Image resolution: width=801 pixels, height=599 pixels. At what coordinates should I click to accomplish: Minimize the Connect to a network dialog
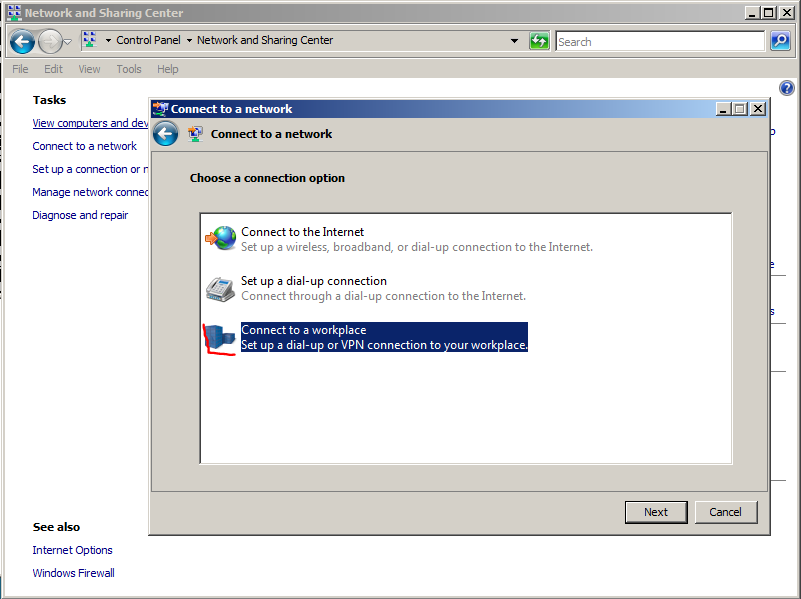tap(723, 109)
